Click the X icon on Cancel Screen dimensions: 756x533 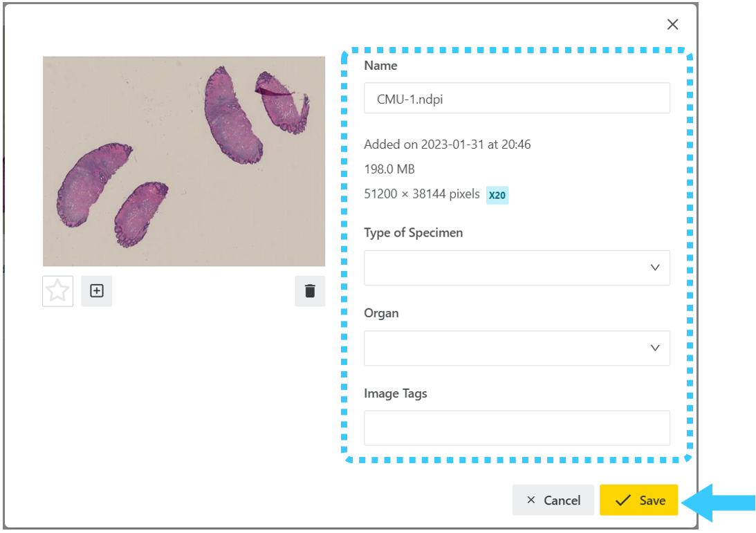pyautogui.click(x=531, y=501)
